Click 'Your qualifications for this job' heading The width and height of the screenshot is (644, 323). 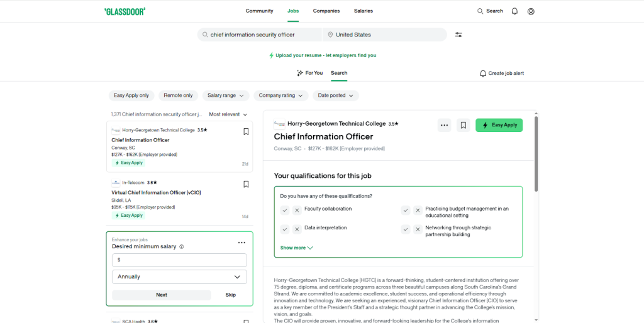coord(323,176)
